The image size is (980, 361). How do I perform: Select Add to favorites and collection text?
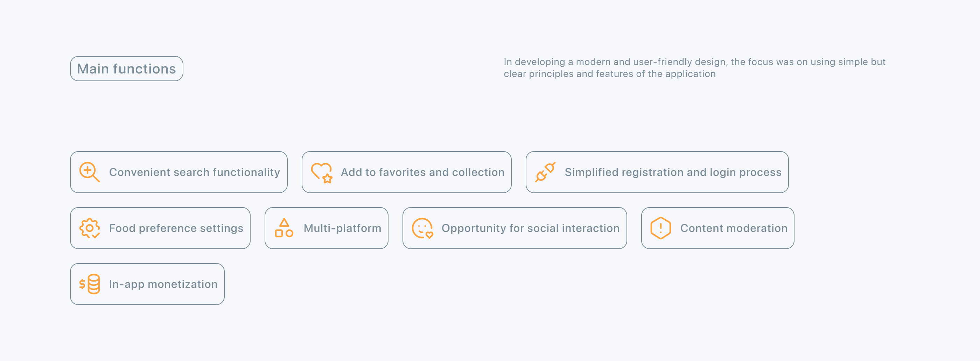click(422, 172)
